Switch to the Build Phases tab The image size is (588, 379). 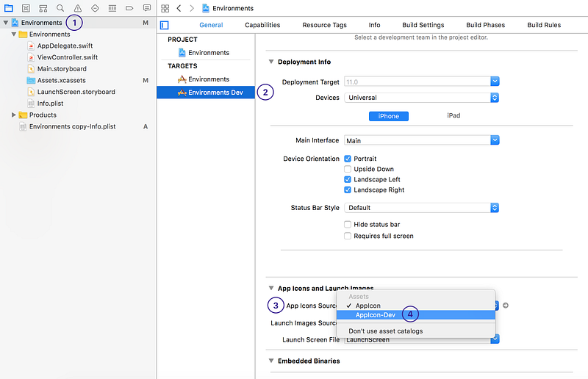[485, 25]
